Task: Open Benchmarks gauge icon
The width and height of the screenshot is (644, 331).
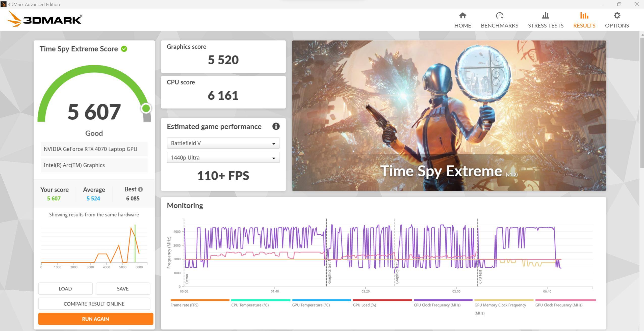Action: [x=499, y=16]
